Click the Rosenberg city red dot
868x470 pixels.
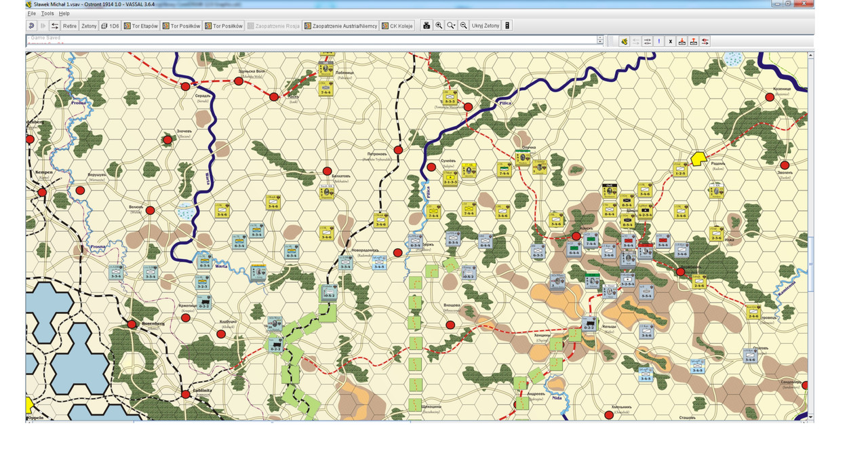(x=132, y=324)
